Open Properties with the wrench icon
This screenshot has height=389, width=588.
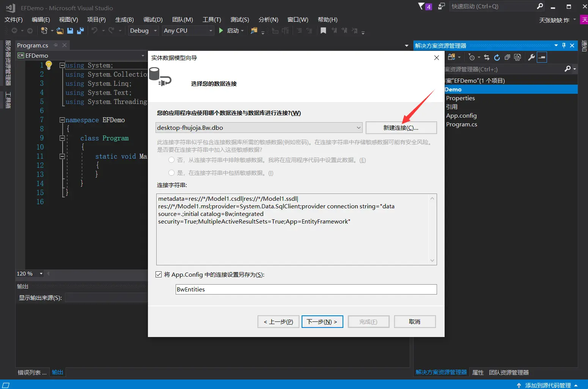pos(531,57)
